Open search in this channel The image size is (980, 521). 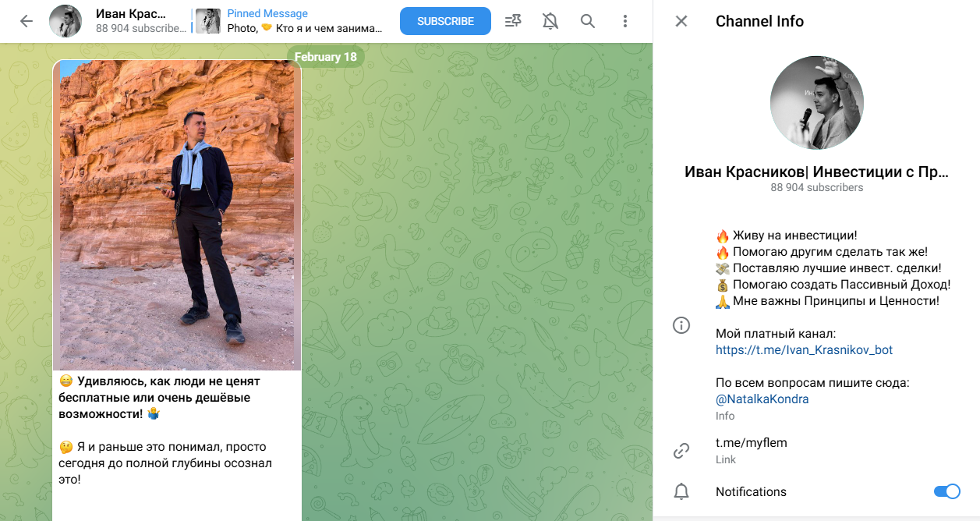[x=588, y=21]
